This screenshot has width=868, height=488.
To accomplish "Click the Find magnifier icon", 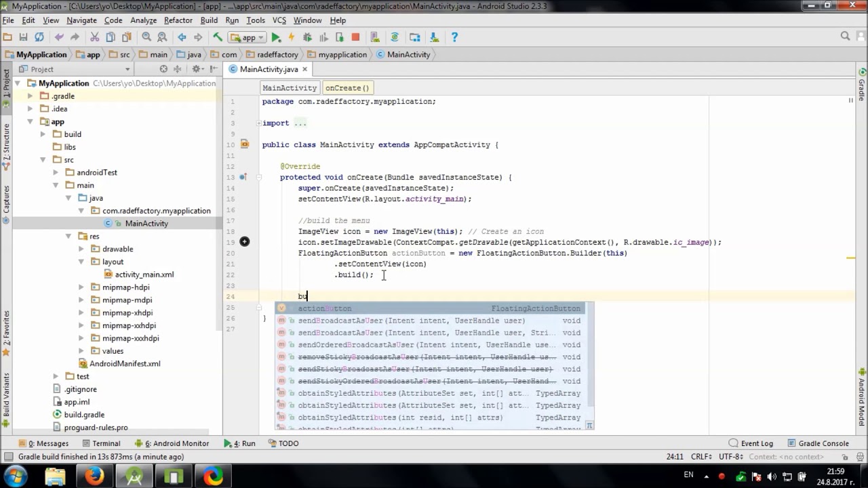I will (x=146, y=37).
